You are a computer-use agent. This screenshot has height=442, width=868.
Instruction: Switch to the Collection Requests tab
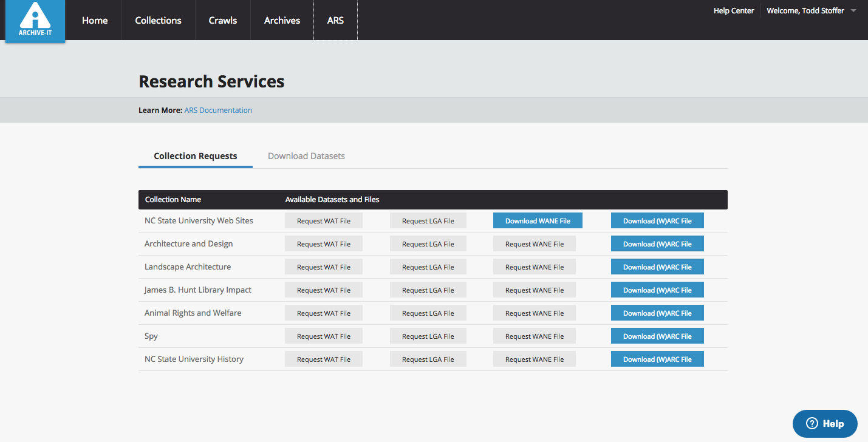[x=196, y=156]
